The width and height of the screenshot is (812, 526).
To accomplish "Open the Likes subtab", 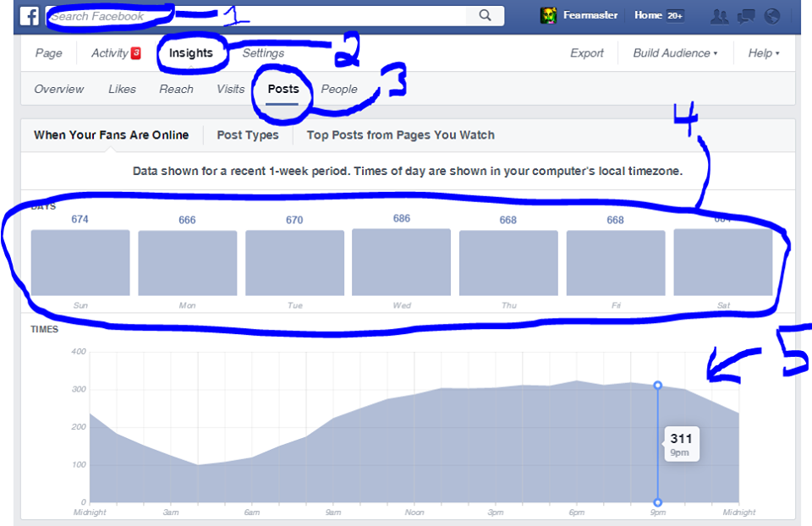I will 122,89.
